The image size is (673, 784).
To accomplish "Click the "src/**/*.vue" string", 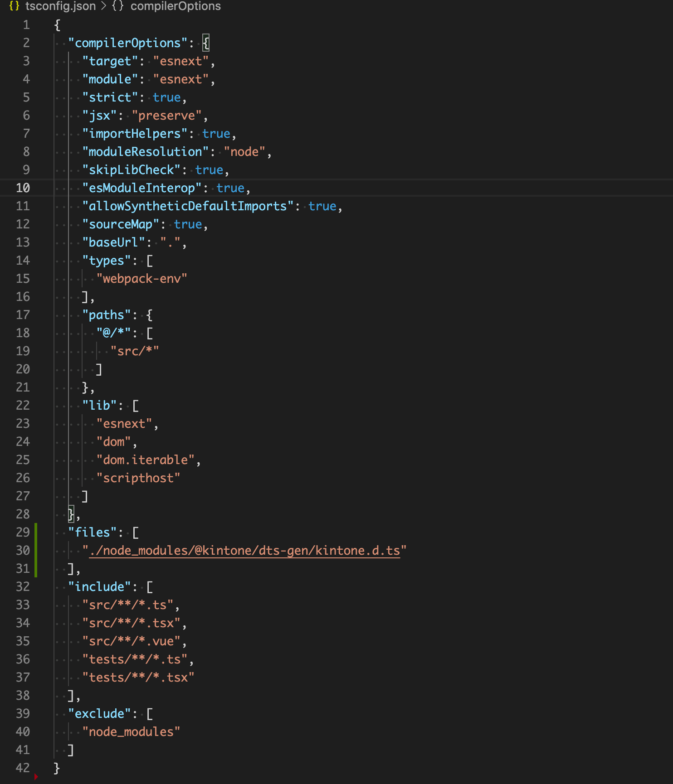I will pyautogui.click(x=132, y=641).
